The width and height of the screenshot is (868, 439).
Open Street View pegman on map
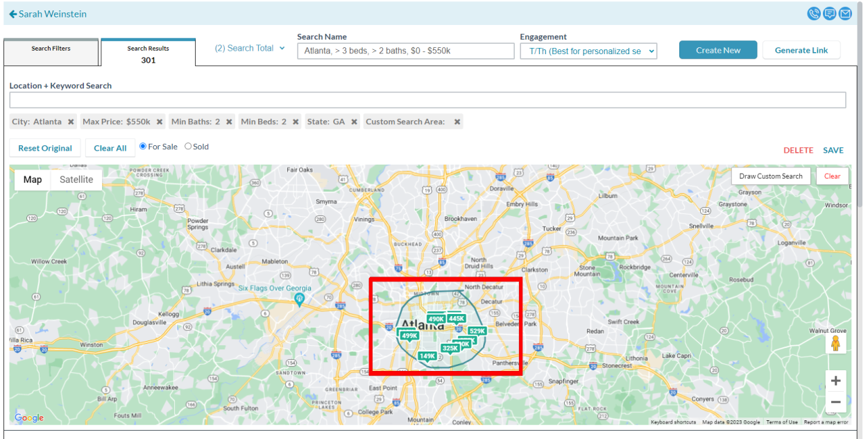point(835,345)
